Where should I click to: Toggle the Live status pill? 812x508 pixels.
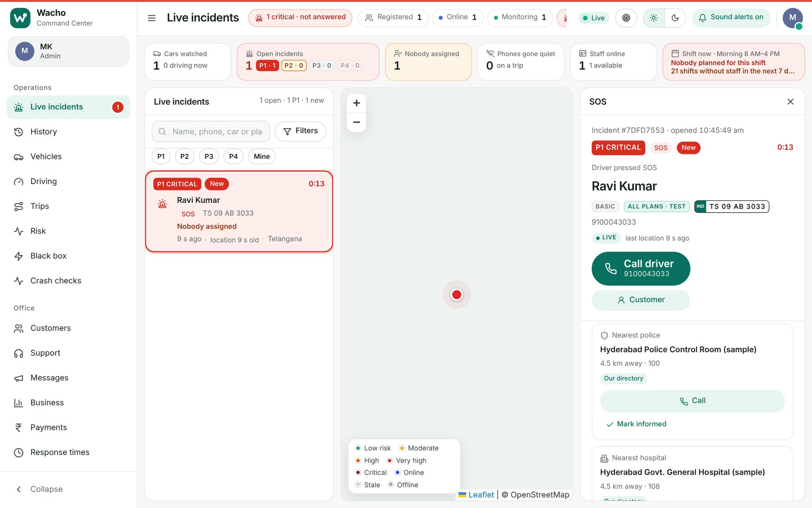point(593,18)
